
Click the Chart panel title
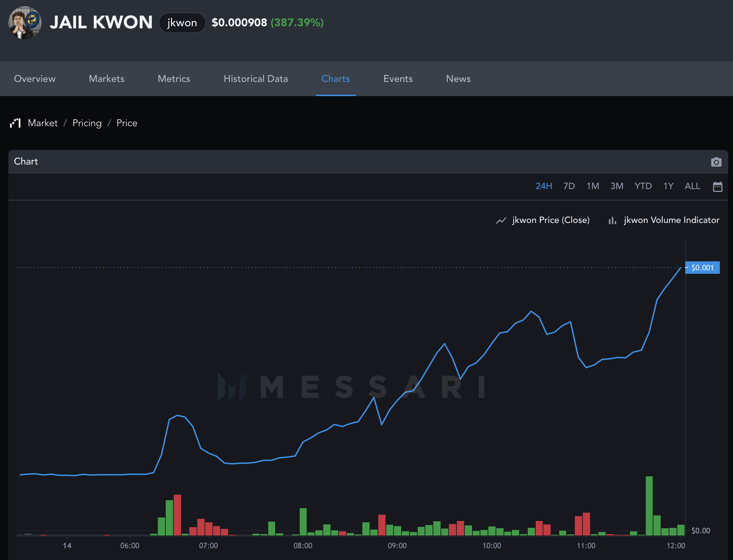[x=26, y=161]
